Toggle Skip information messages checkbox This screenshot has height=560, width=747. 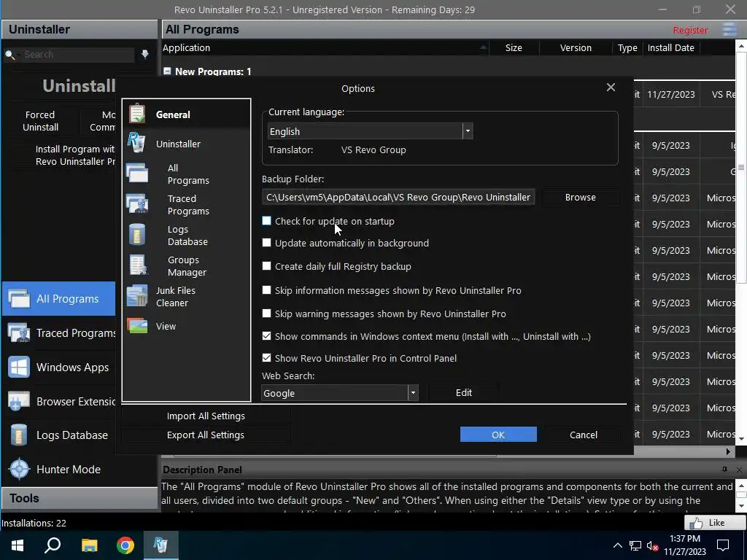[267, 290]
